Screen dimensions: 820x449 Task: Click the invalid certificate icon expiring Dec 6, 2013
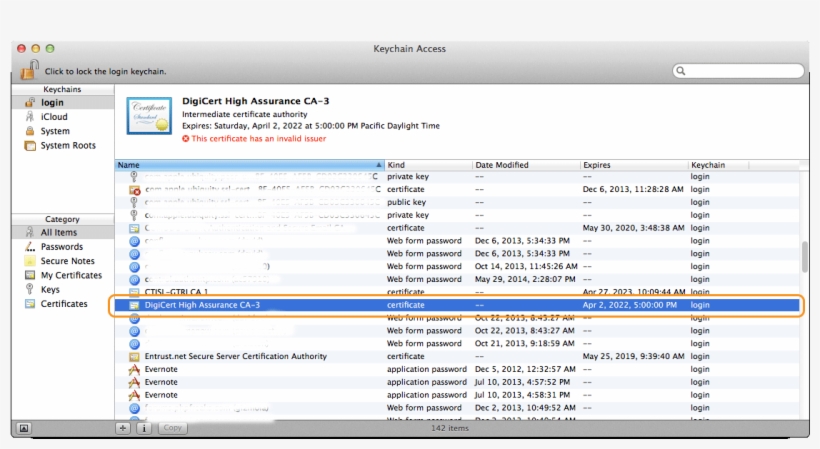click(x=134, y=189)
